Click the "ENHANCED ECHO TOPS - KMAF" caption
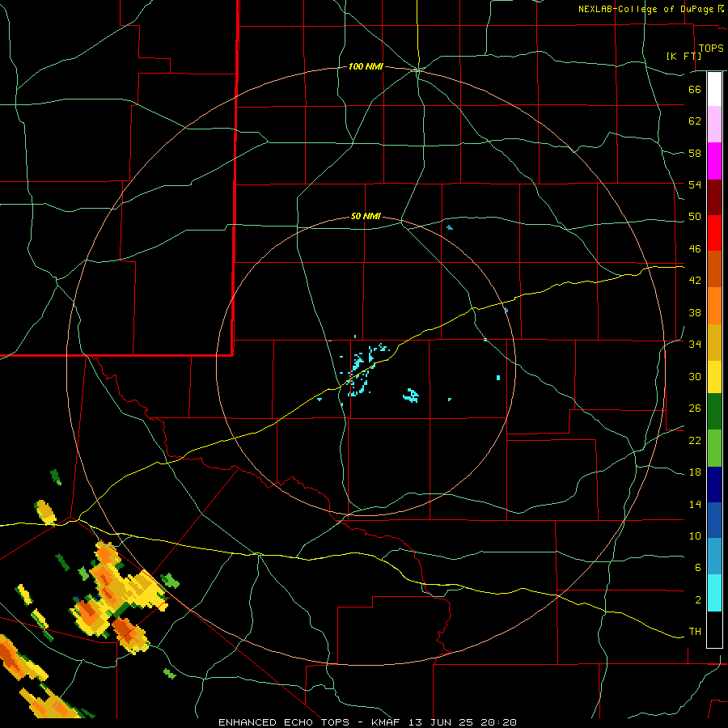Viewport: 728px width, 728px height. pyautogui.click(x=309, y=722)
